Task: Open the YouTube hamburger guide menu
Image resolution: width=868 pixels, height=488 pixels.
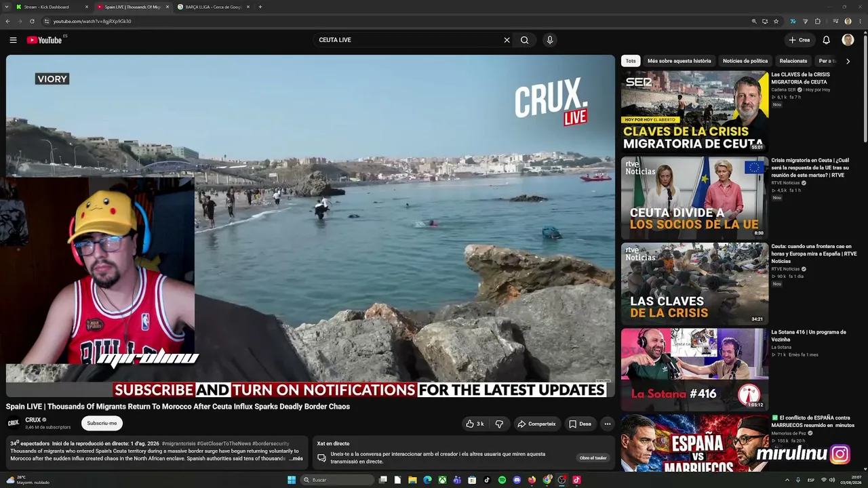Action: tap(13, 40)
